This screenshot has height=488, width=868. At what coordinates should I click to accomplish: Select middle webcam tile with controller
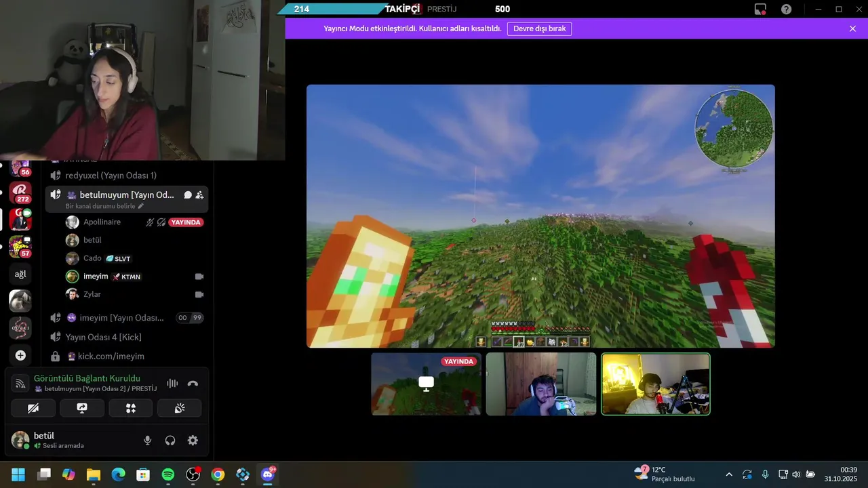[x=541, y=384]
